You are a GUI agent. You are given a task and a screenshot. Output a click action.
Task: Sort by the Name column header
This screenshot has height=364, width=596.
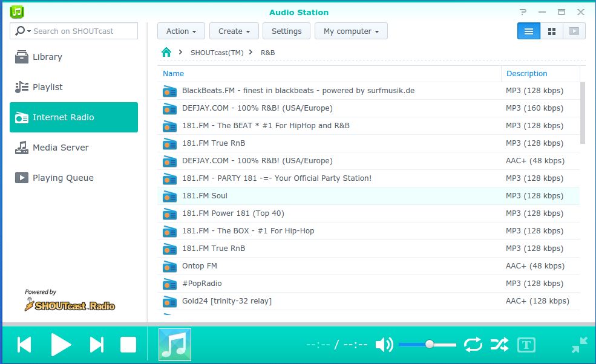[x=330, y=74]
